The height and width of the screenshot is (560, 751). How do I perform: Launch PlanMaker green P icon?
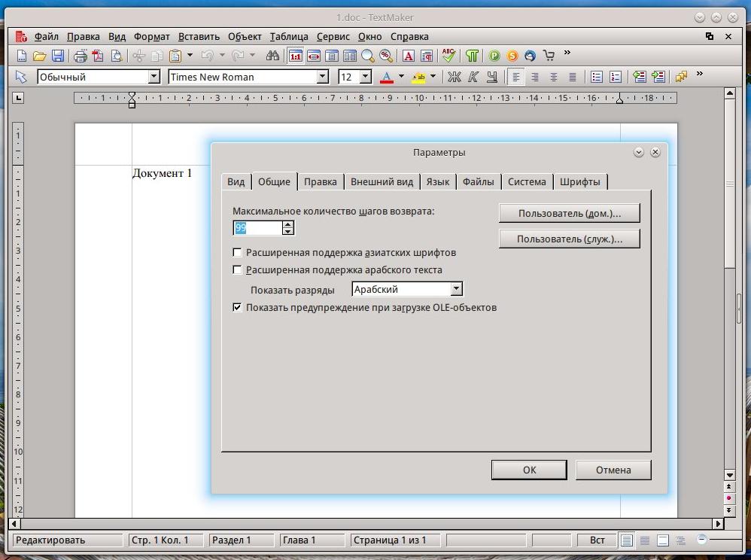pos(494,56)
